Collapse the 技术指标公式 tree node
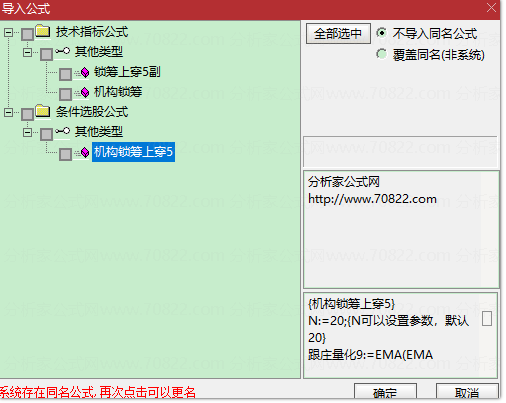The image size is (506, 403). coord(9,32)
